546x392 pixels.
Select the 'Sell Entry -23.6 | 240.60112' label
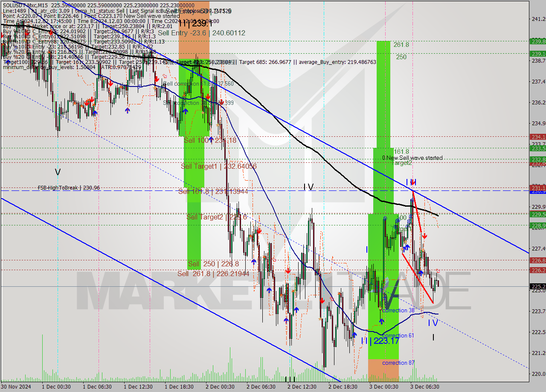tap(201, 33)
